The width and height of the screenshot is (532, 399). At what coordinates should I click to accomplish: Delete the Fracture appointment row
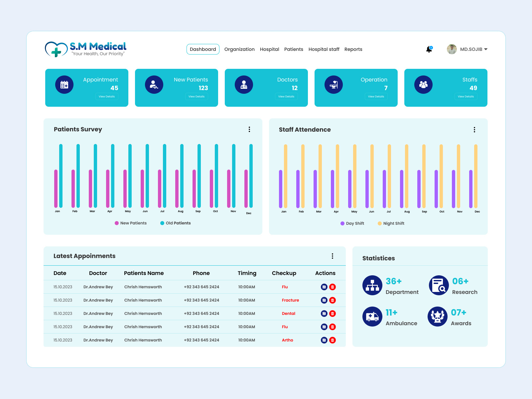332,300
